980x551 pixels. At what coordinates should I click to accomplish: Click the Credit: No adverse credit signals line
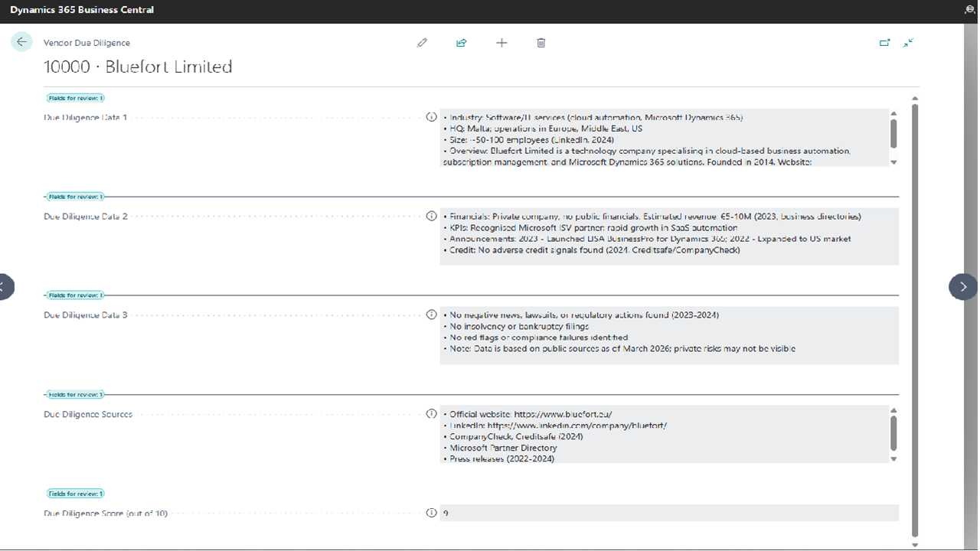592,249
